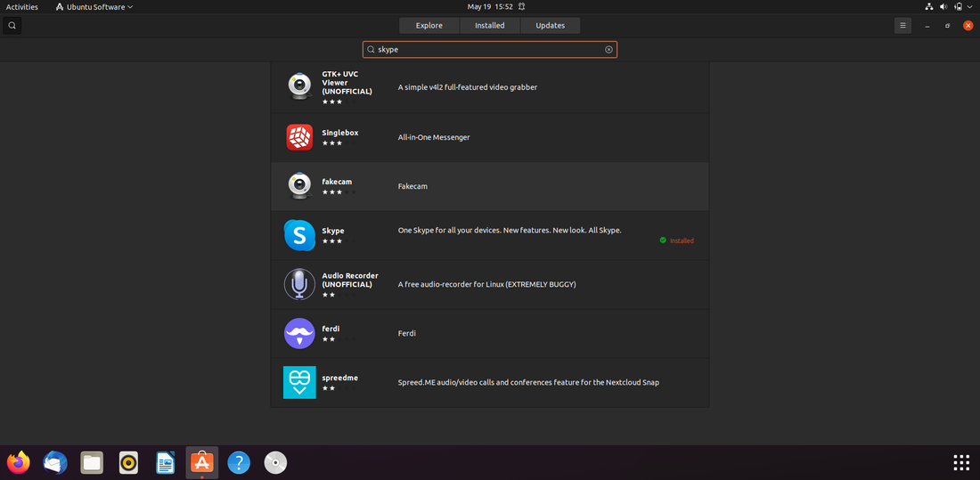980x480 pixels.
Task: Click the star rating under fakecam
Action: (339, 191)
